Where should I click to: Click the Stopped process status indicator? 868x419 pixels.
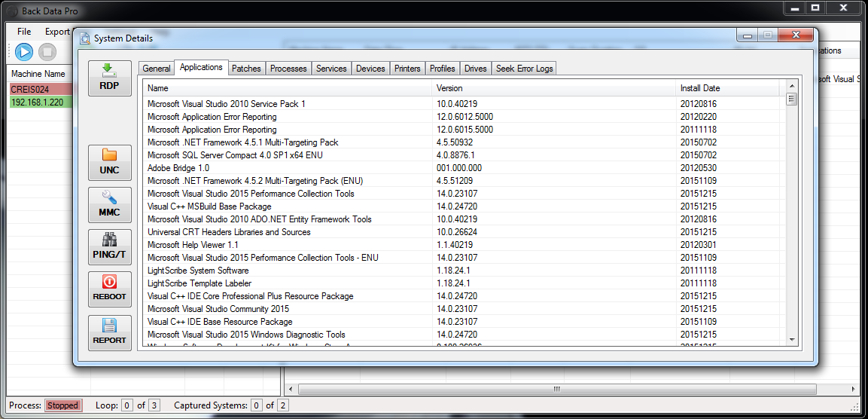[x=62, y=405]
